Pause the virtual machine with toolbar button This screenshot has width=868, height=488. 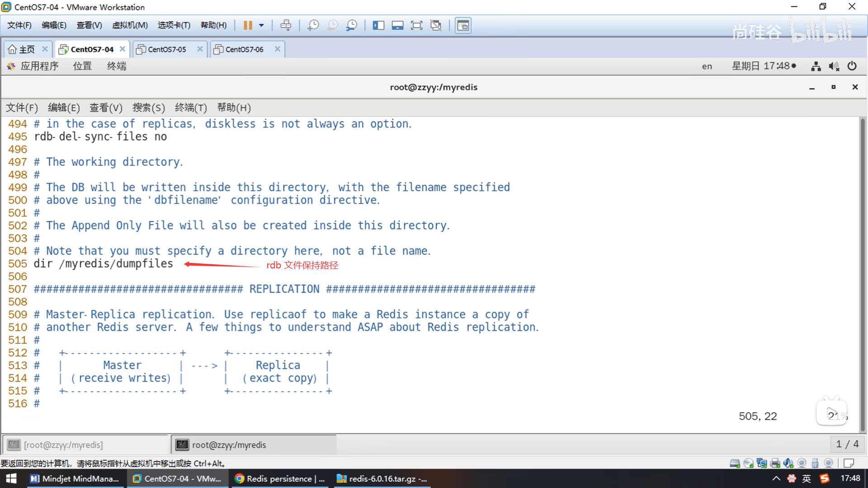pos(248,25)
